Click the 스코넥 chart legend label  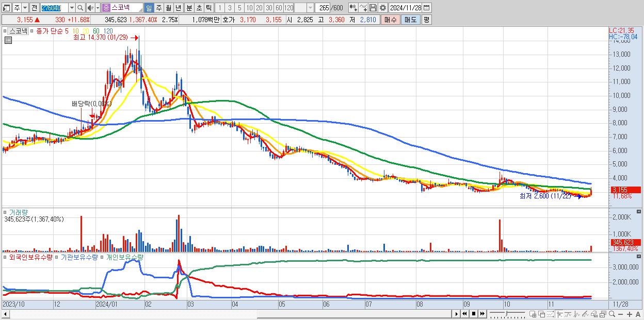click(x=18, y=31)
